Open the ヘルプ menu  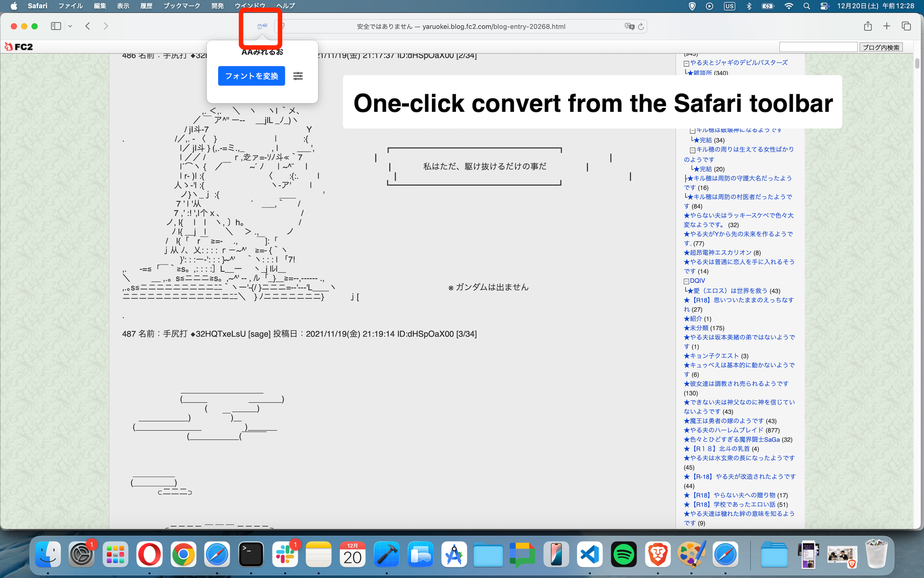286,6
